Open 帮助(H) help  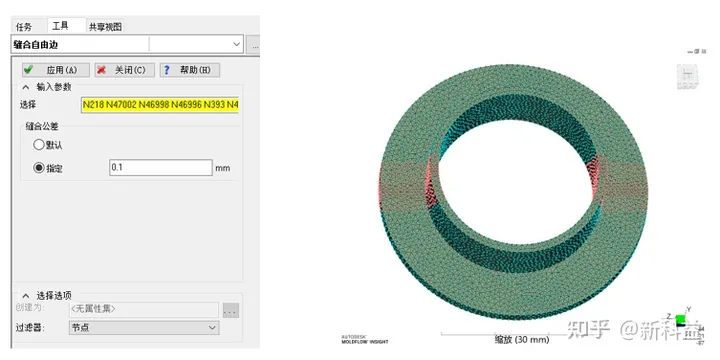[x=190, y=70]
